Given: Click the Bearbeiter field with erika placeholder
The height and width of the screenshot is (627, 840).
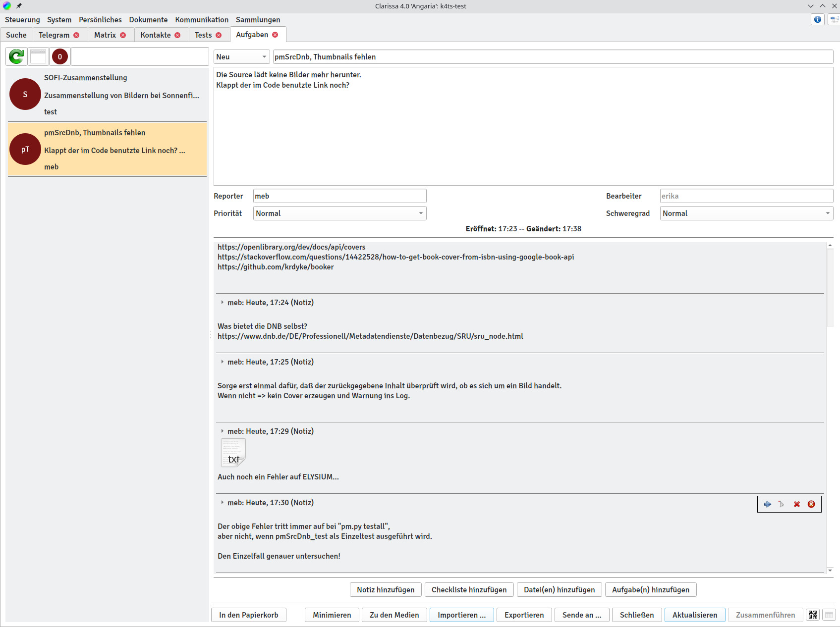Looking at the screenshot, I should pyautogui.click(x=746, y=196).
